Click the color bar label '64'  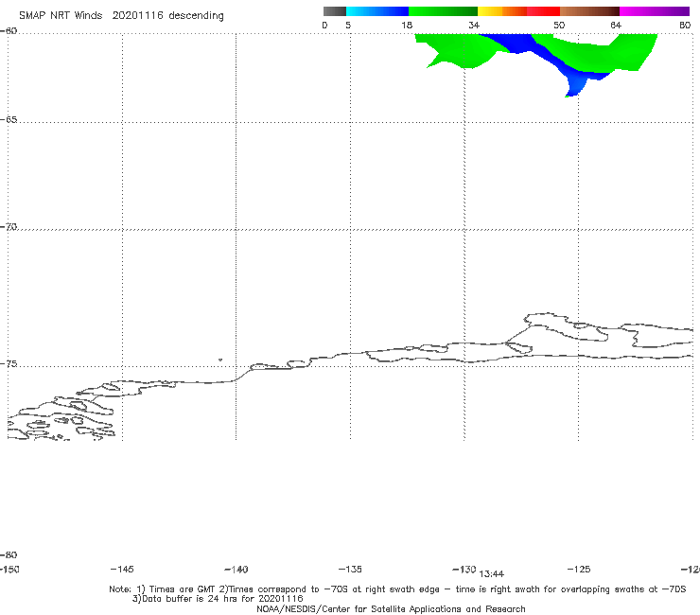click(616, 25)
